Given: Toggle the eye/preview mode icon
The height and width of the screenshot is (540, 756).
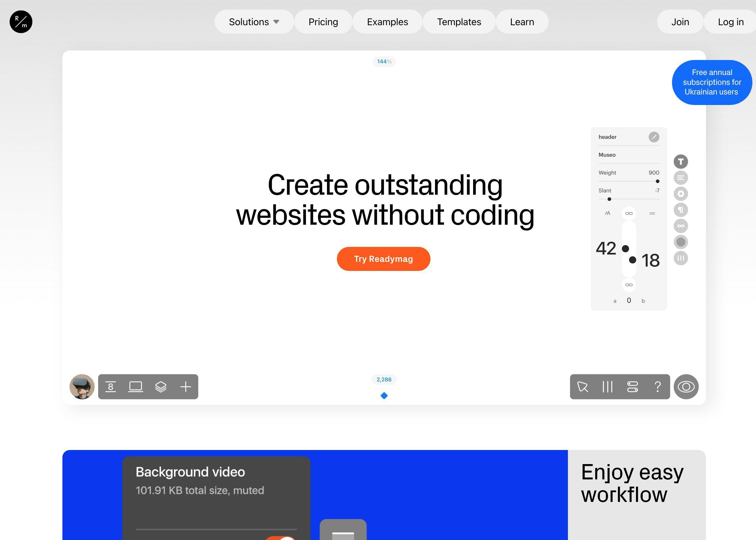Looking at the screenshot, I should tap(686, 386).
